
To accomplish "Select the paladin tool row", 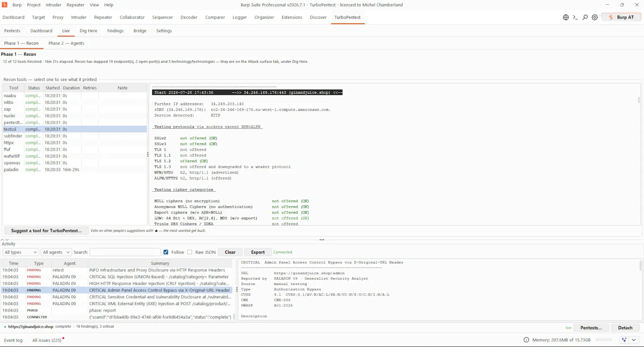I will tap(74, 169).
